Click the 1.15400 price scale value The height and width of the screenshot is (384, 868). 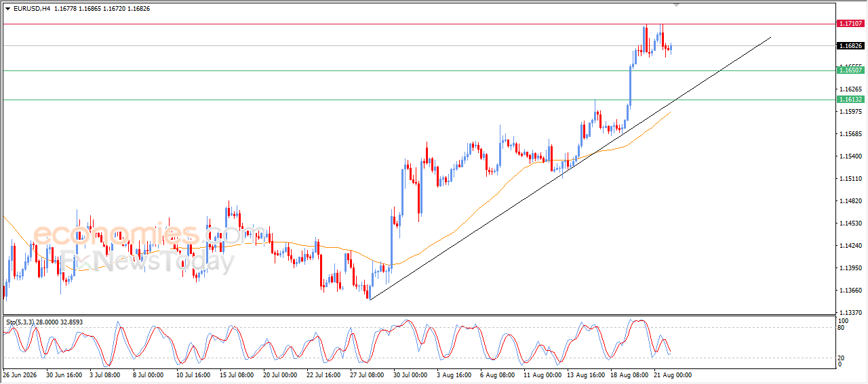coord(851,156)
